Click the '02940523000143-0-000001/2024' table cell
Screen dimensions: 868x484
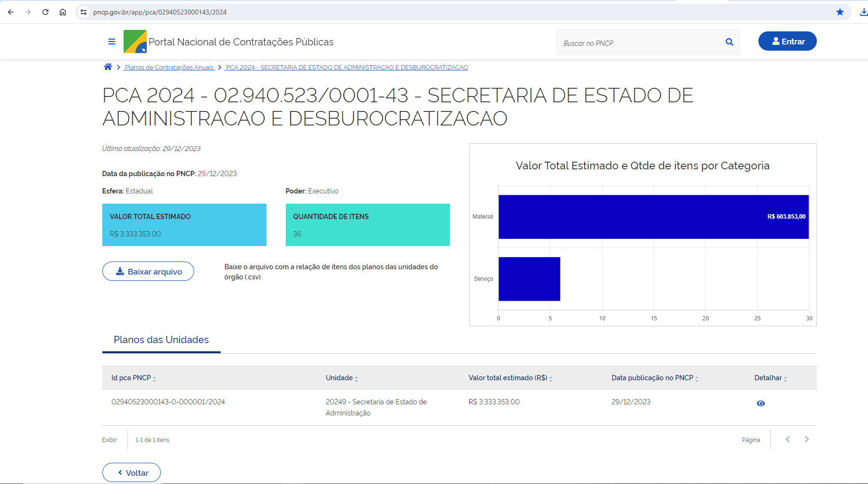168,402
